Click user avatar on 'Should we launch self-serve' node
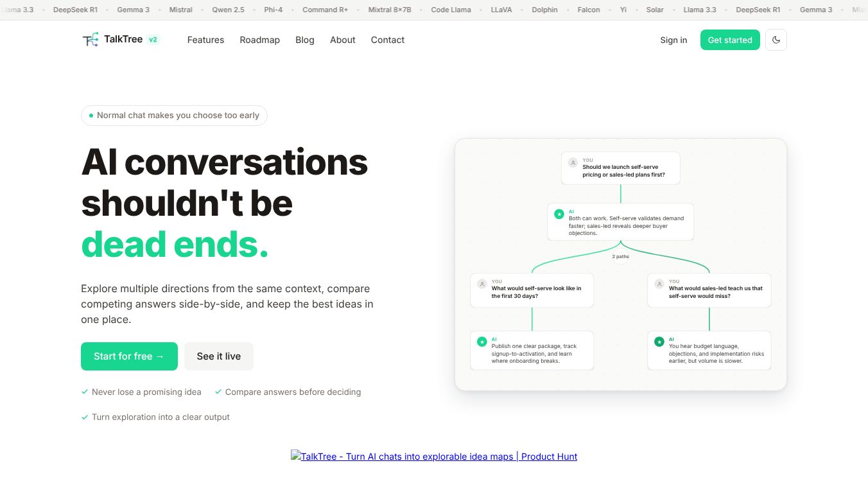Viewport: 868px width, 488px height. pos(573,163)
